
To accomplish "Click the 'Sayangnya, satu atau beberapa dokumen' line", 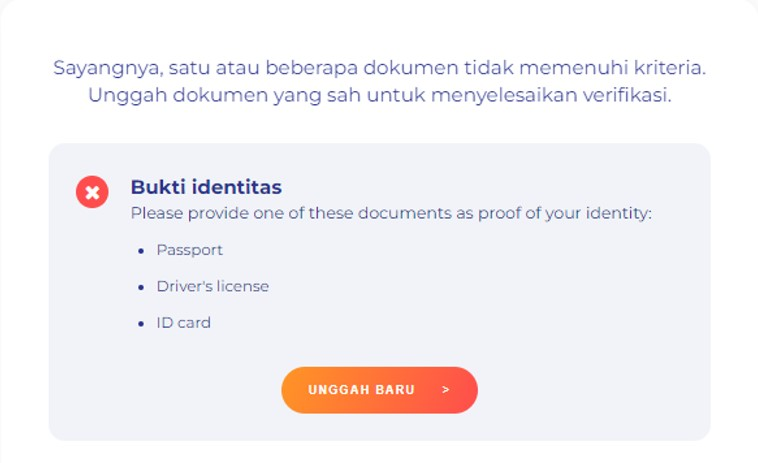I will [x=379, y=68].
